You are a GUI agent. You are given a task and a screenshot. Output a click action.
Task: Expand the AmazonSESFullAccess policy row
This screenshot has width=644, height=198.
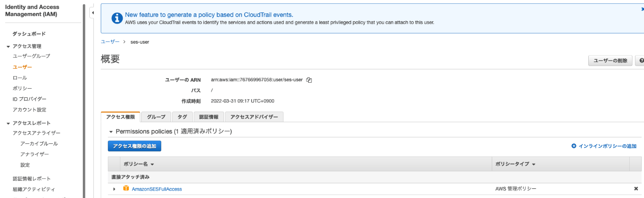(x=114, y=189)
